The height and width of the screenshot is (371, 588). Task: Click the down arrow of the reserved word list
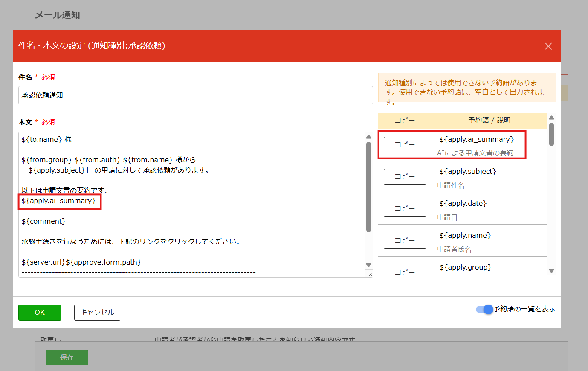coord(551,270)
